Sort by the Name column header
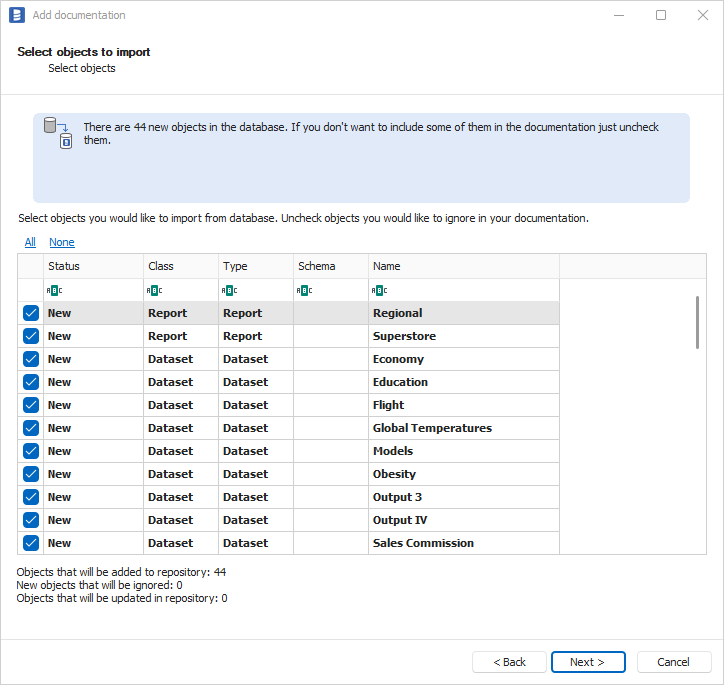 click(463, 266)
